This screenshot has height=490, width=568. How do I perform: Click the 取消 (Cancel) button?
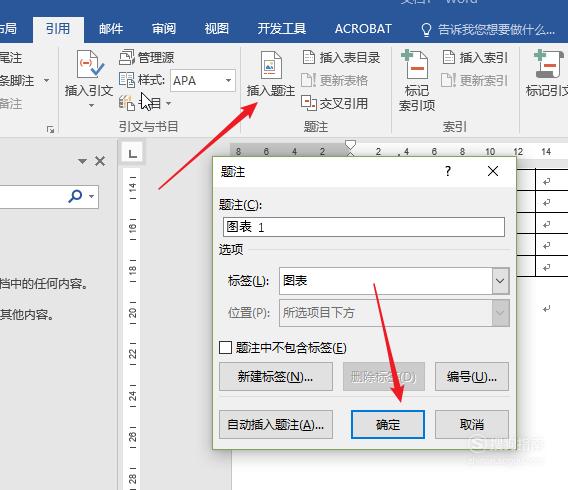click(472, 424)
